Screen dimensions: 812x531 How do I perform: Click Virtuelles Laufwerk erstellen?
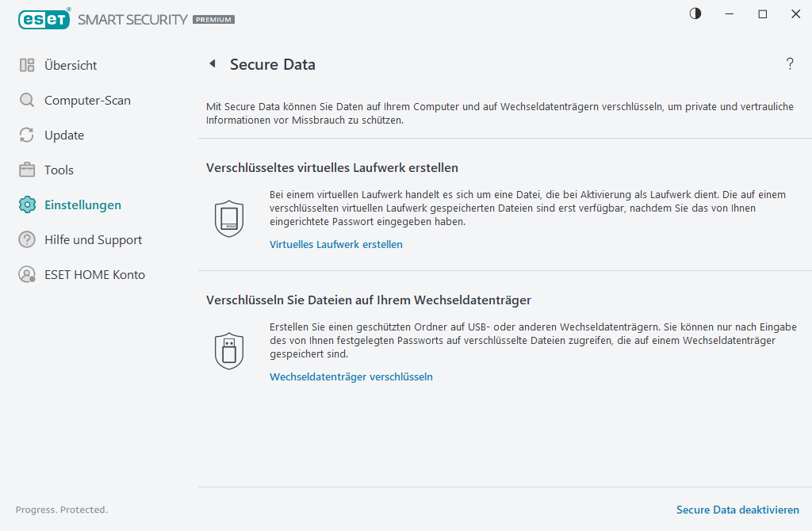tap(335, 244)
